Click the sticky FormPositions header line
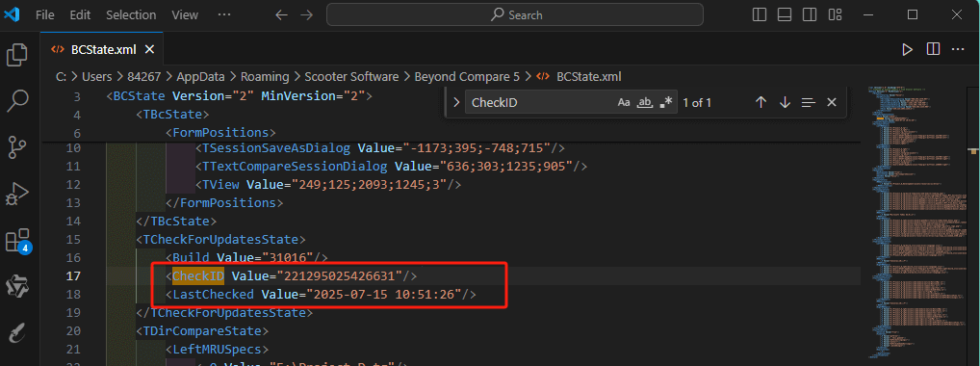 tap(220, 133)
